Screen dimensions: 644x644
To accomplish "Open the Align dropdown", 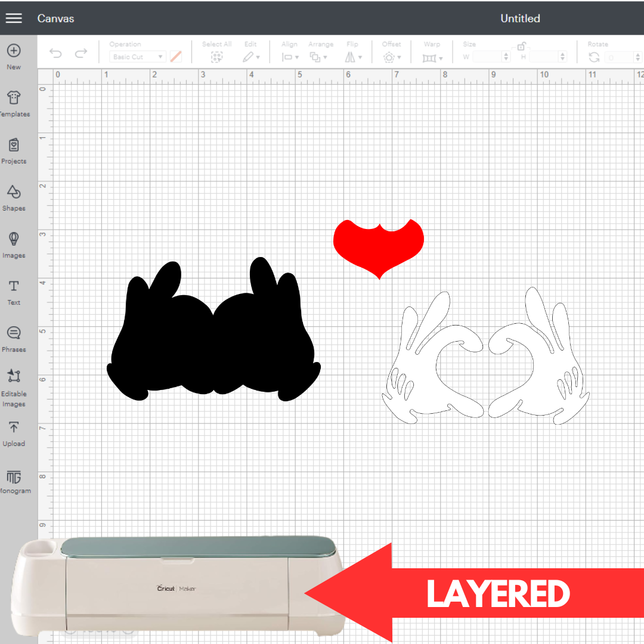I will click(x=290, y=52).
